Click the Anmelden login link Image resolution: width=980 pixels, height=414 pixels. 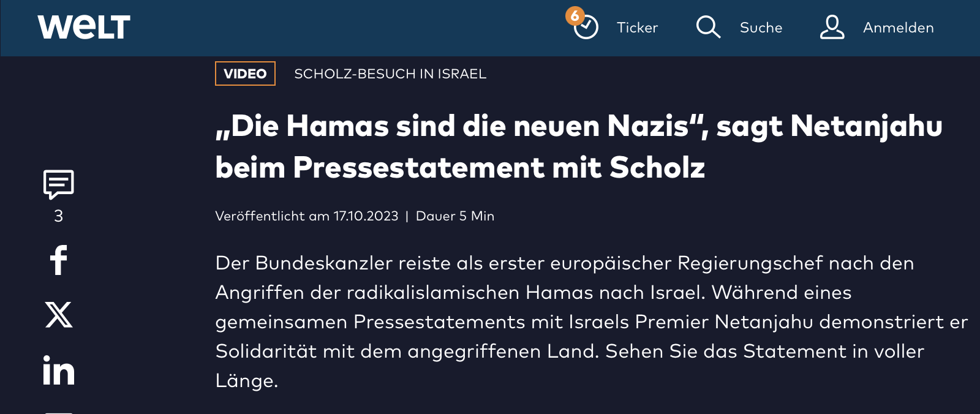point(898,28)
